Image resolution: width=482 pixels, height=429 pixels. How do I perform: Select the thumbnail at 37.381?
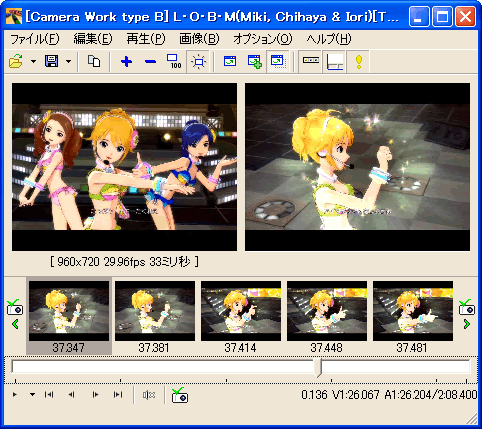click(x=155, y=311)
